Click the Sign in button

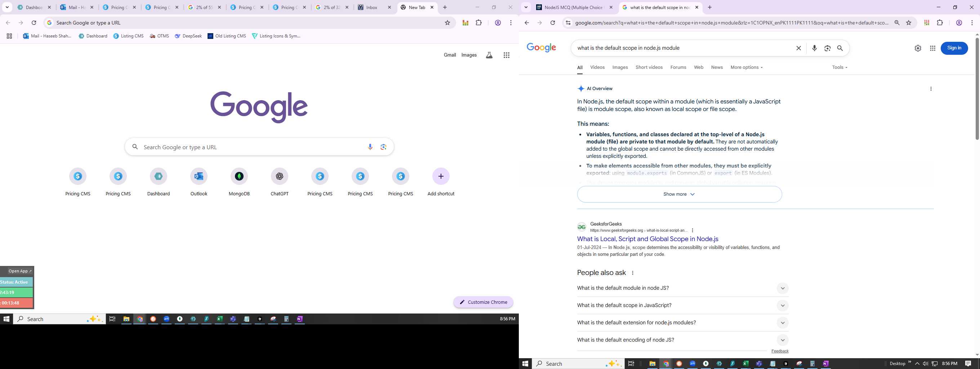pyautogui.click(x=954, y=48)
